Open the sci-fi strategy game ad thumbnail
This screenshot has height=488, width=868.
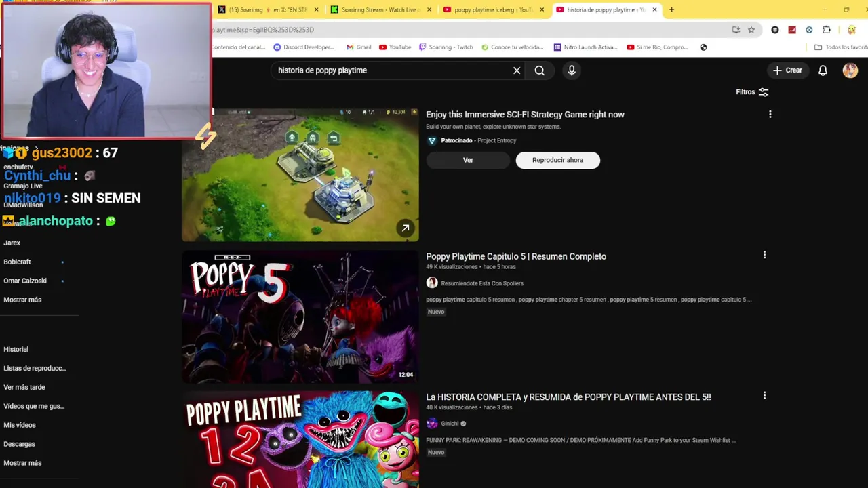(300, 175)
